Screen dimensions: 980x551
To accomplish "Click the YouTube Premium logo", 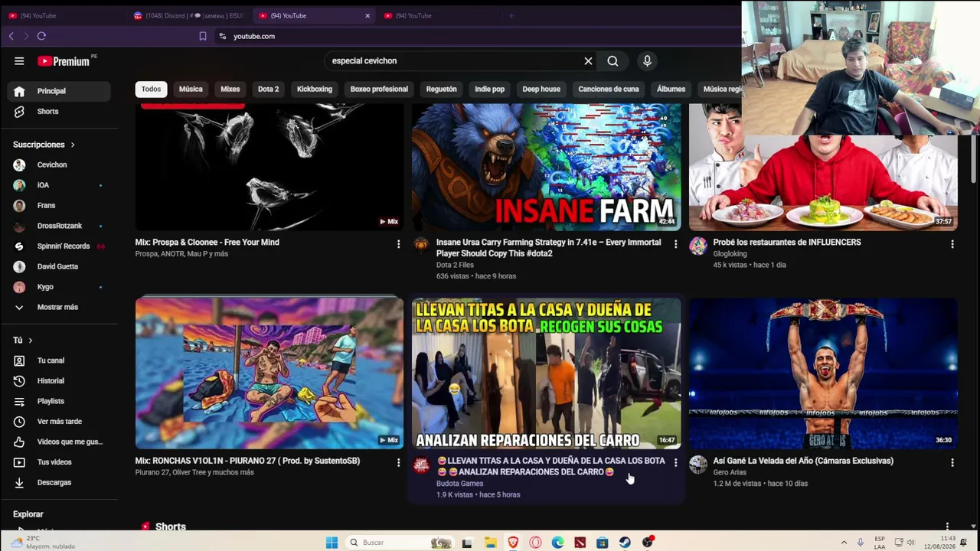I will pos(63,61).
